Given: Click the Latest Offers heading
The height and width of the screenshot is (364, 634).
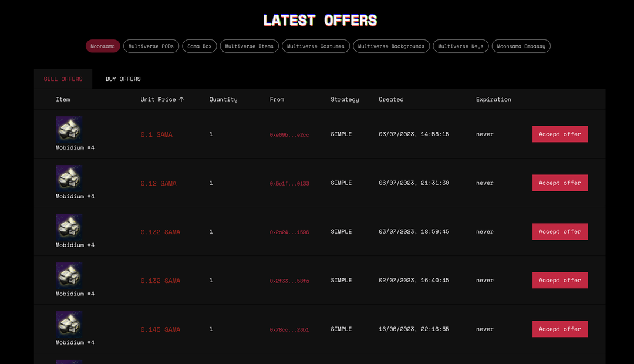Looking at the screenshot, I should (x=320, y=20).
